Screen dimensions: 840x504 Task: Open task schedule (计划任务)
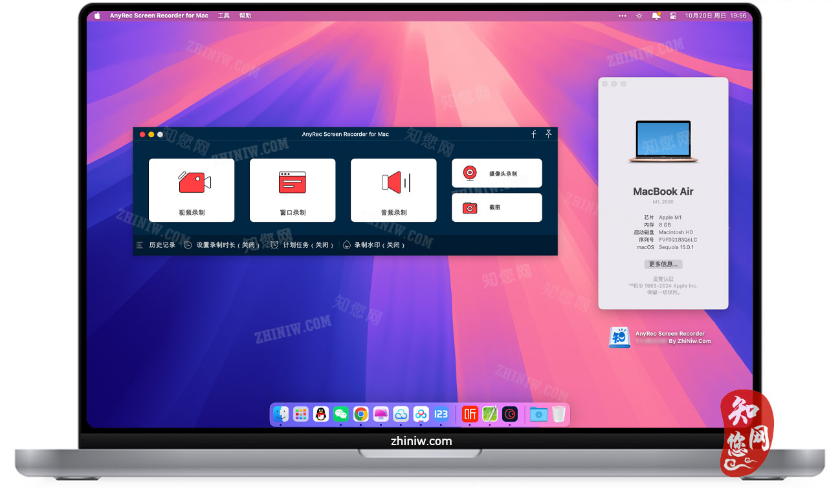pos(302,245)
